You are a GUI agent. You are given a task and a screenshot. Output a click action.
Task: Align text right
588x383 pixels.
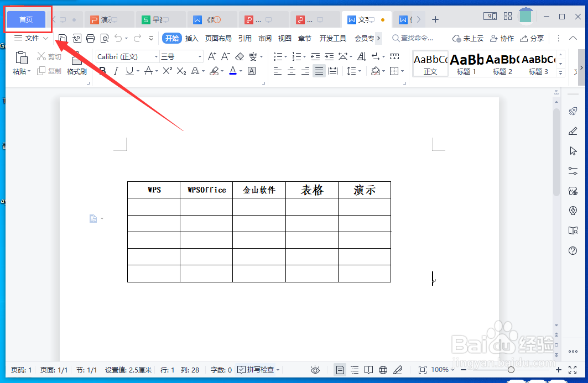point(305,71)
